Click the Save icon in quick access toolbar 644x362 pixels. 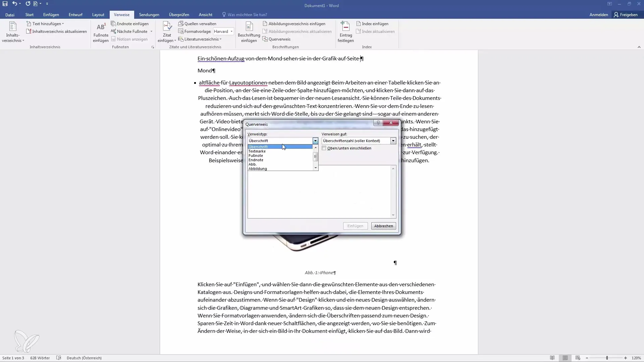pos(5,4)
